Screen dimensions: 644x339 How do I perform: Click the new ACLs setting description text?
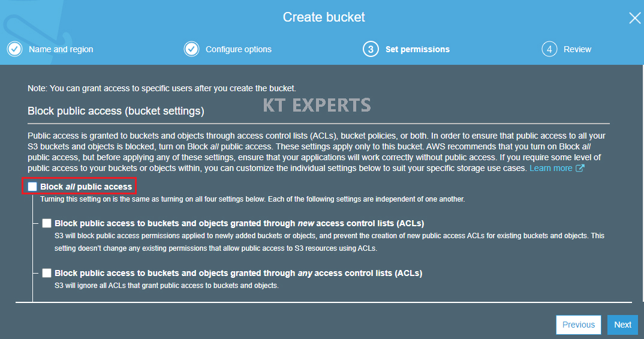tap(329, 242)
